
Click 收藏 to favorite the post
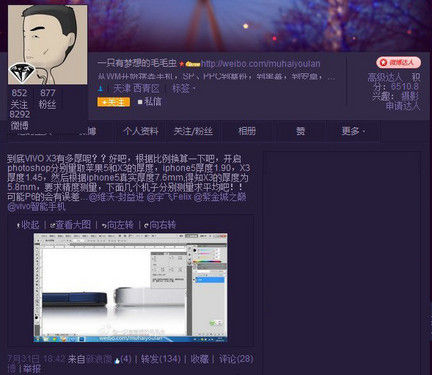tap(200, 359)
